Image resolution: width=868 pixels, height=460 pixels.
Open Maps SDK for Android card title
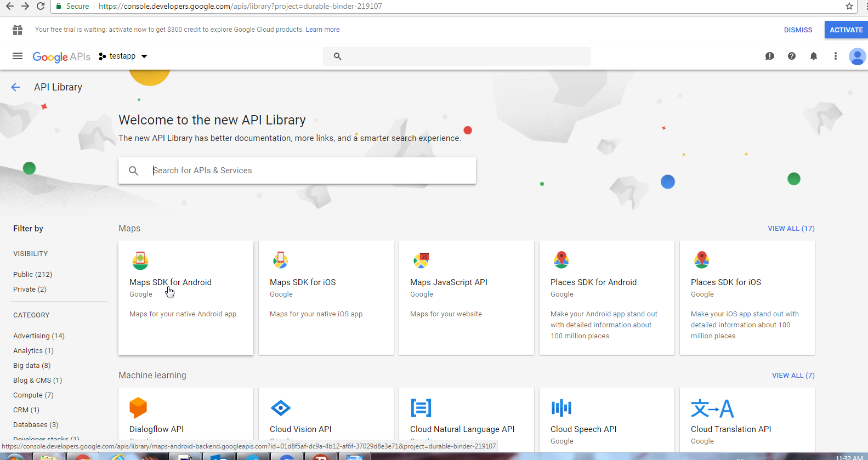[171, 282]
